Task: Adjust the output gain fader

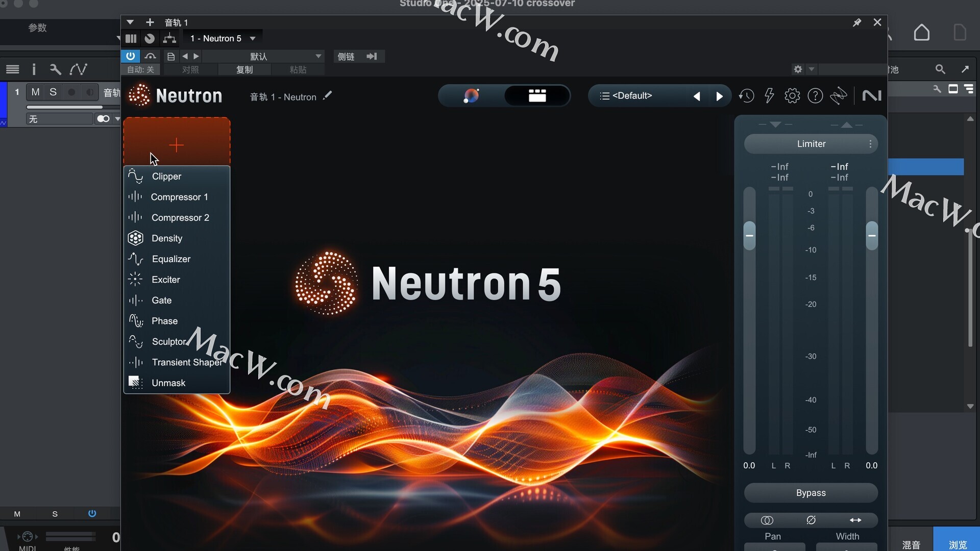Action: point(872,236)
